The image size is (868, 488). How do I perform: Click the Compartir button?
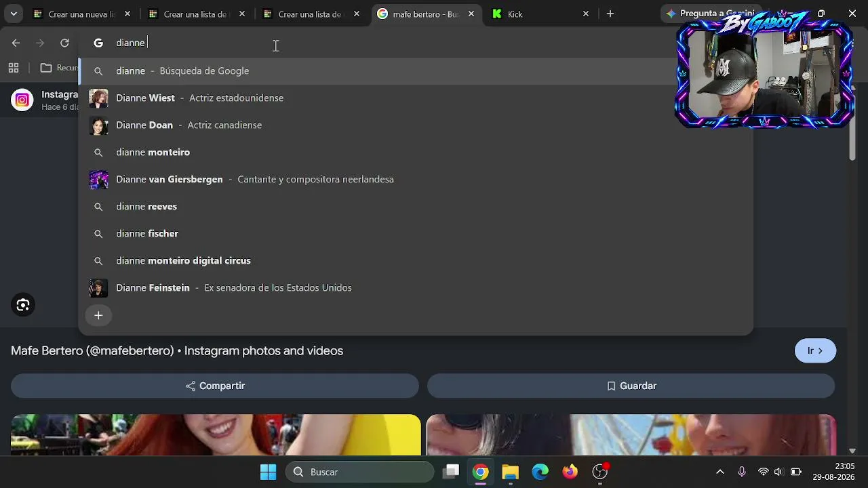point(215,386)
